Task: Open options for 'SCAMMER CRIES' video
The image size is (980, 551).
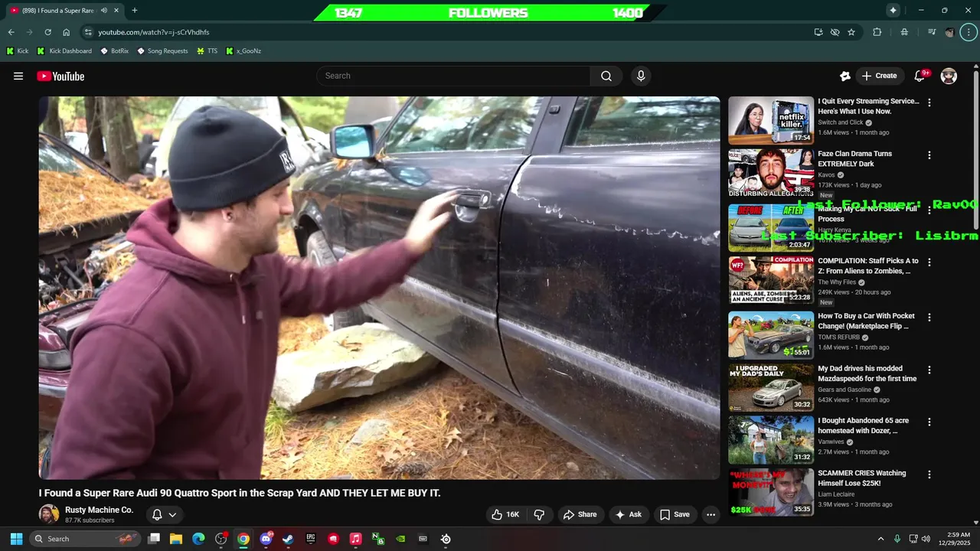Action: pos(929,474)
